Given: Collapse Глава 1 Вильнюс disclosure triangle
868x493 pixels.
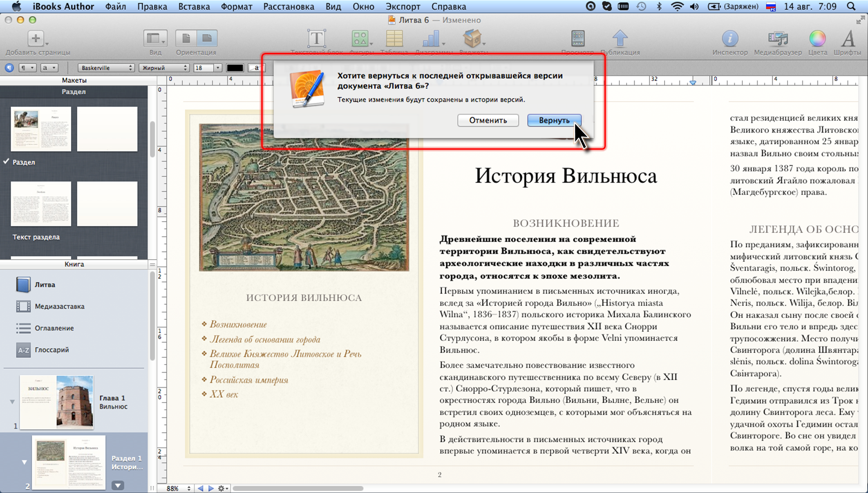Looking at the screenshot, I should click(12, 402).
